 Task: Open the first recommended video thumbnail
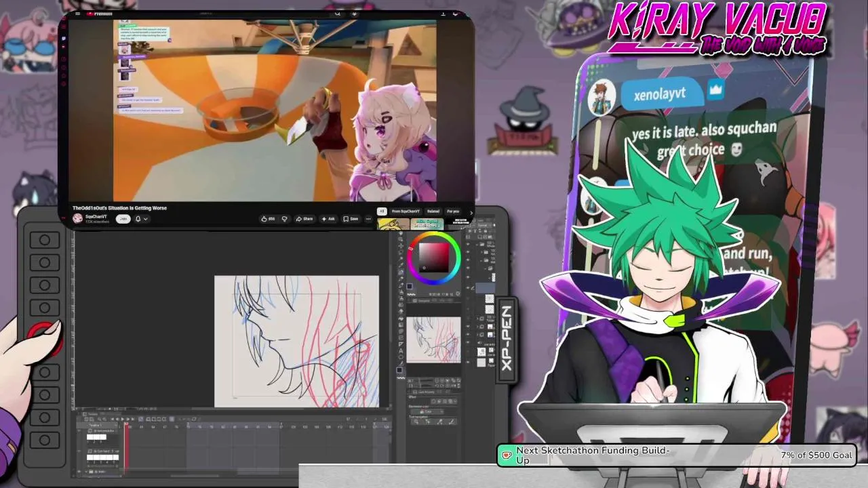(393, 224)
